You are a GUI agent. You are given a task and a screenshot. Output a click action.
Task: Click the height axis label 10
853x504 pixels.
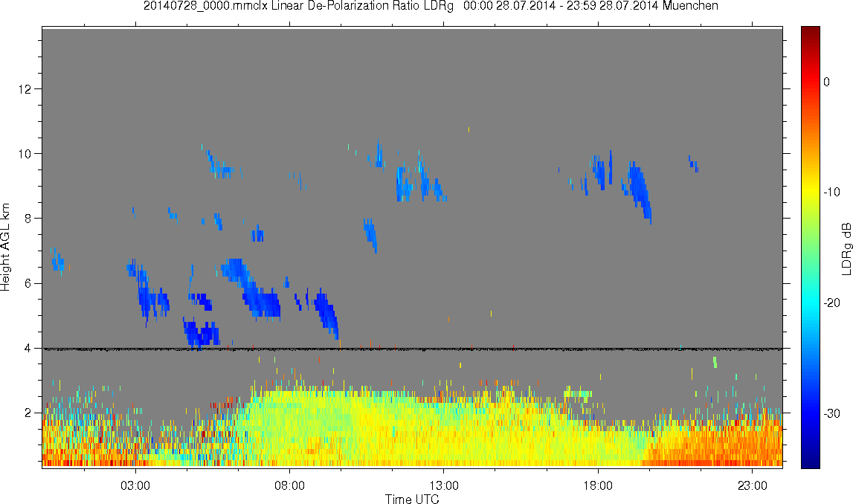coord(25,154)
